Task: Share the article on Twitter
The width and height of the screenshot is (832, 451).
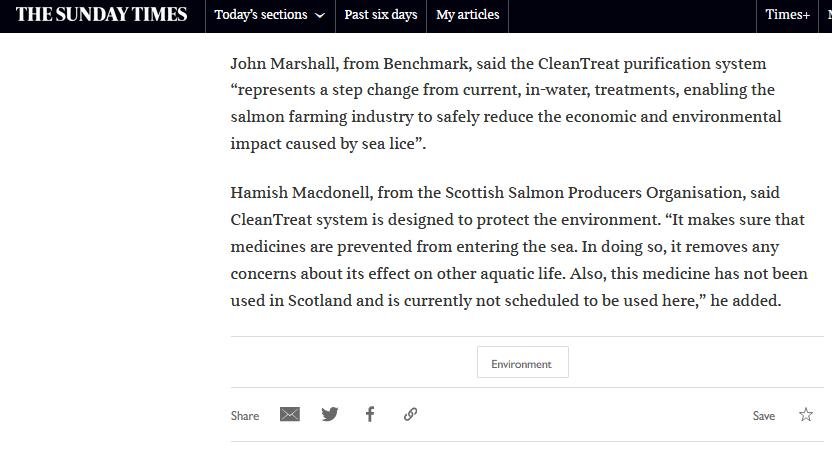Action: pos(330,414)
